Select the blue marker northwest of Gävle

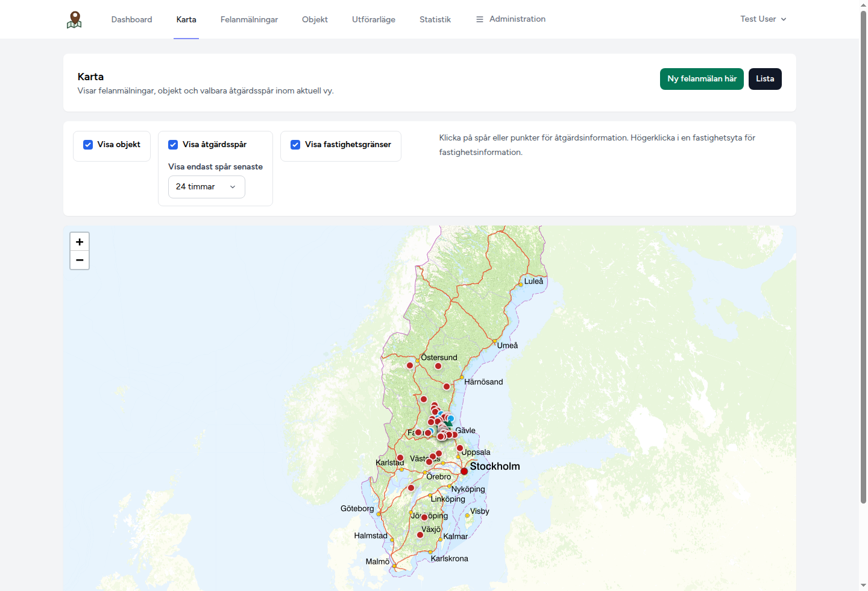coord(451,418)
